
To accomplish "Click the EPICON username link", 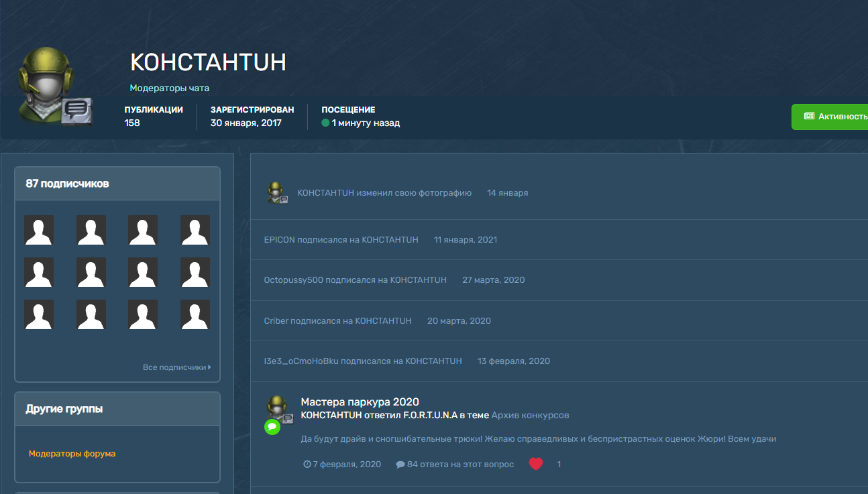I will point(279,240).
